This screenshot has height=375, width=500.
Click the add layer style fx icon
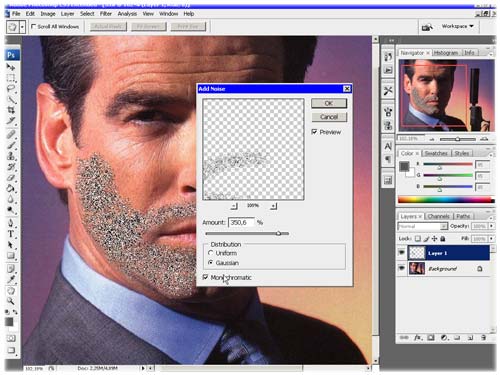point(418,338)
